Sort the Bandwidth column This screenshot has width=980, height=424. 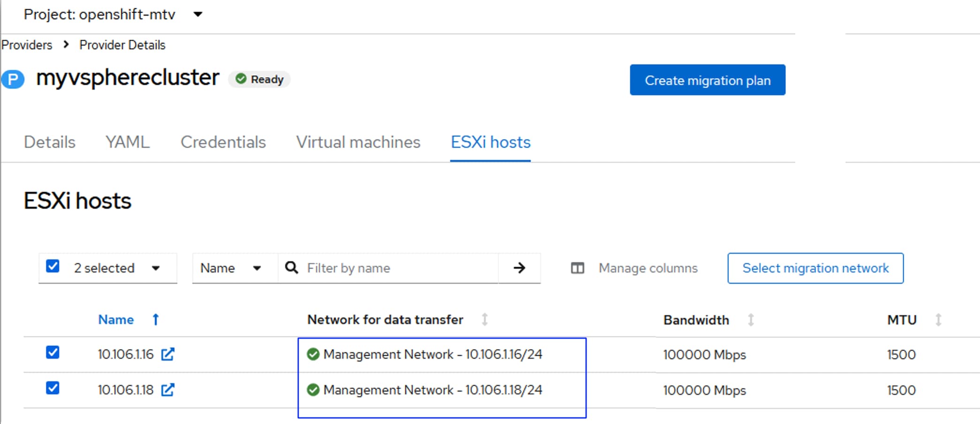(x=750, y=320)
